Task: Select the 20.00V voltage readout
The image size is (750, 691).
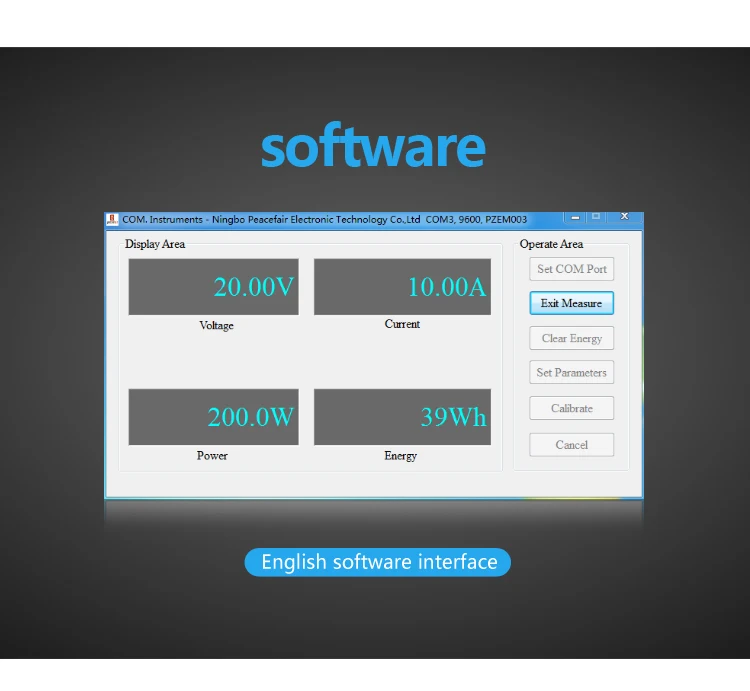Action: pyautogui.click(x=213, y=287)
